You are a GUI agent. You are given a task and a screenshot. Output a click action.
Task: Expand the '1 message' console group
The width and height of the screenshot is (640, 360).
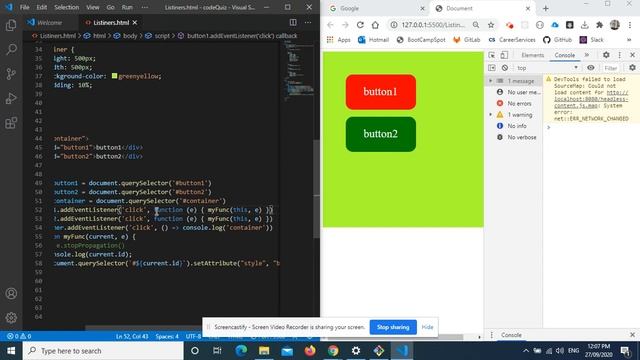click(x=491, y=81)
